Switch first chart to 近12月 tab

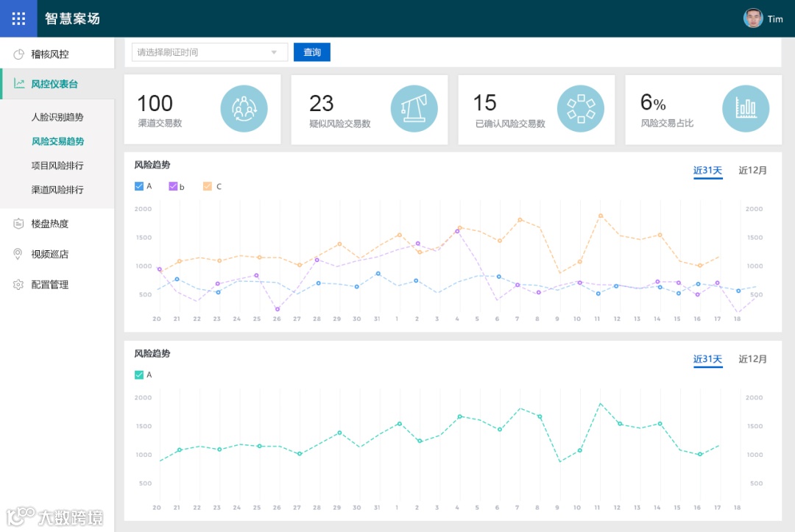752,170
